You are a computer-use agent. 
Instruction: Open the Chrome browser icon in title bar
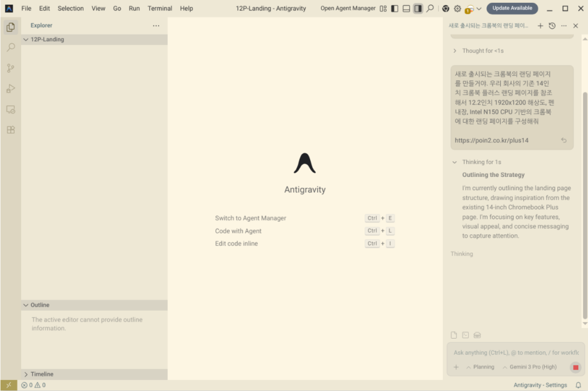click(x=446, y=9)
